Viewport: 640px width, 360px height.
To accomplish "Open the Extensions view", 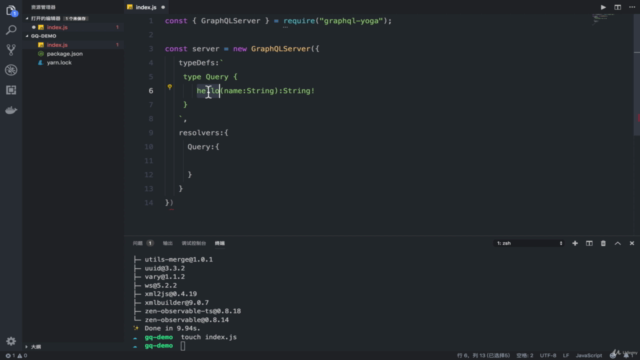I will click(x=11, y=90).
